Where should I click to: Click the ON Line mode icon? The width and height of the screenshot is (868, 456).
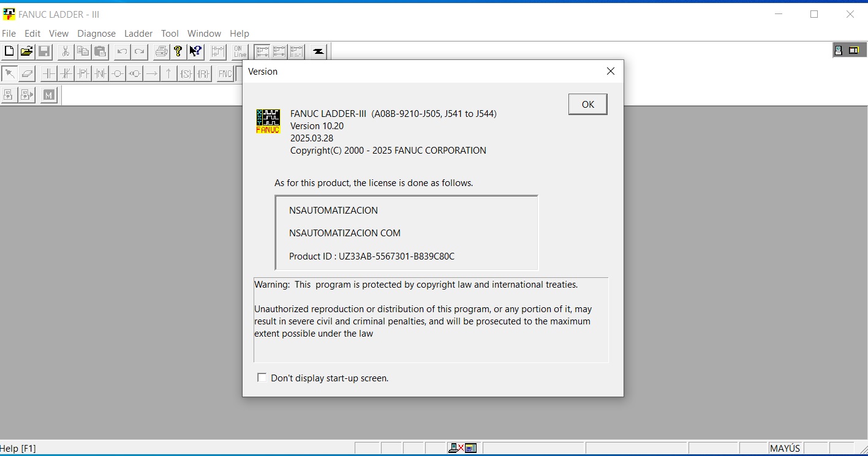click(240, 51)
